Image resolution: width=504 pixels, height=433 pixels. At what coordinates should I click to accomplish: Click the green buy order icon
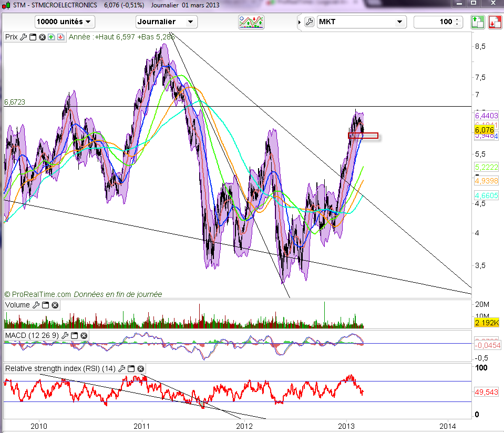tap(478, 22)
